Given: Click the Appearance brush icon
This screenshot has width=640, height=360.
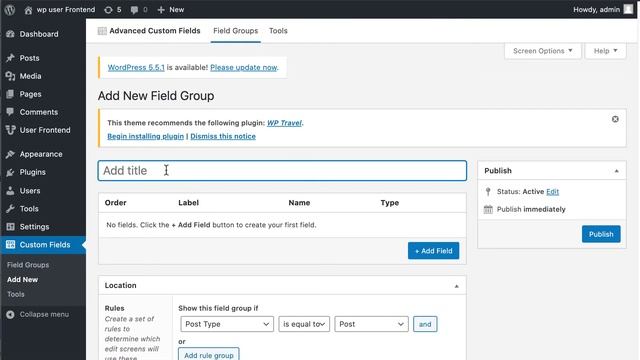Looking at the screenshot, I should coord(11,154).
